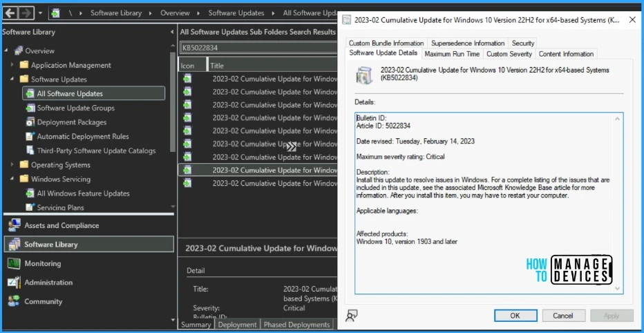This screenshot has width=644, height=333.
Task: Select All Software Updates node icon
Action: click(30, 94)
